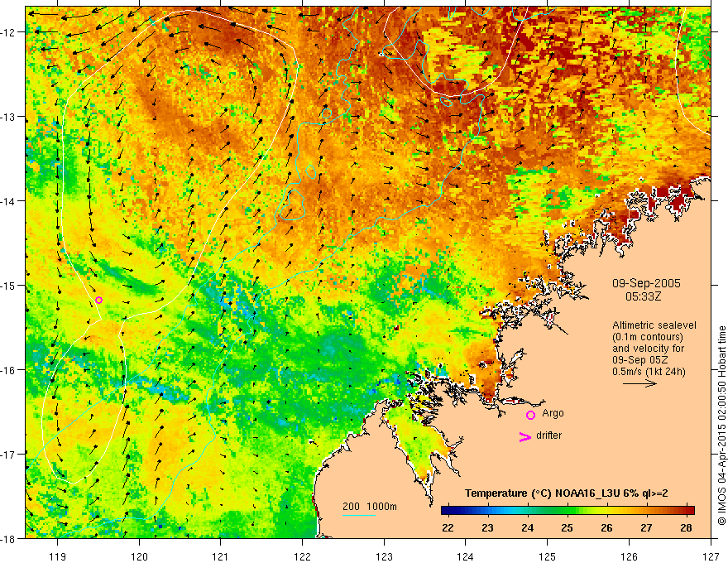Screen dimensions: 728x563
Task: Click the '09-Sep 05Z' caption line
Action: pyautogui.click(x=639, y=360)
